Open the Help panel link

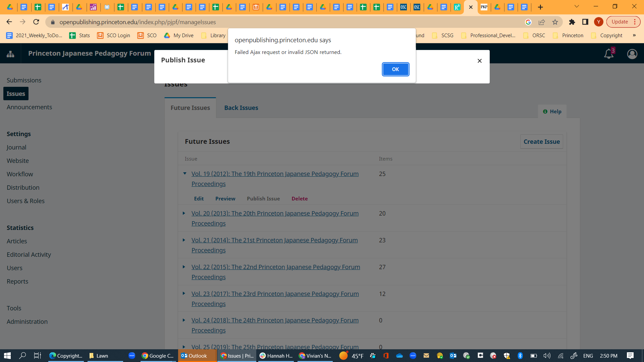pos(552,111)
